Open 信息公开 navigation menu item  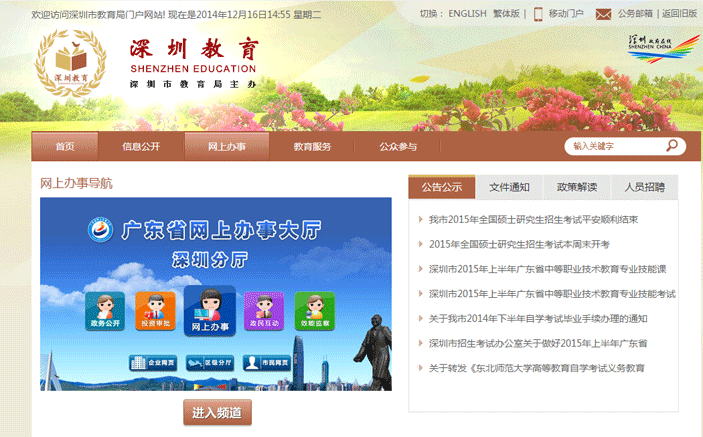coord(141,146)
